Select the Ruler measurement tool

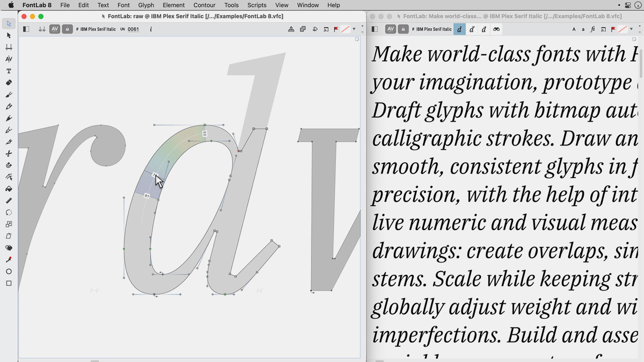click(9, 201)
